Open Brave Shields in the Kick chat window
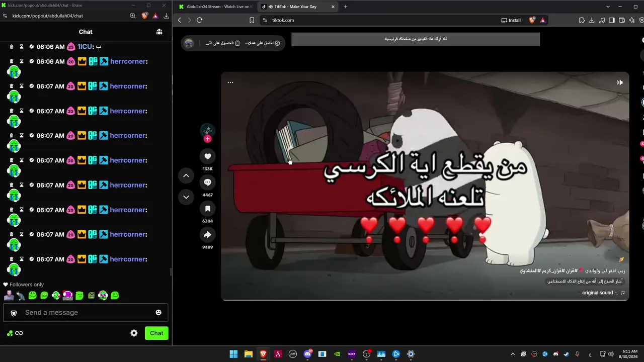The height and width of the screenshot is (362, 644). pyautogui.click(x=144, y=16)
